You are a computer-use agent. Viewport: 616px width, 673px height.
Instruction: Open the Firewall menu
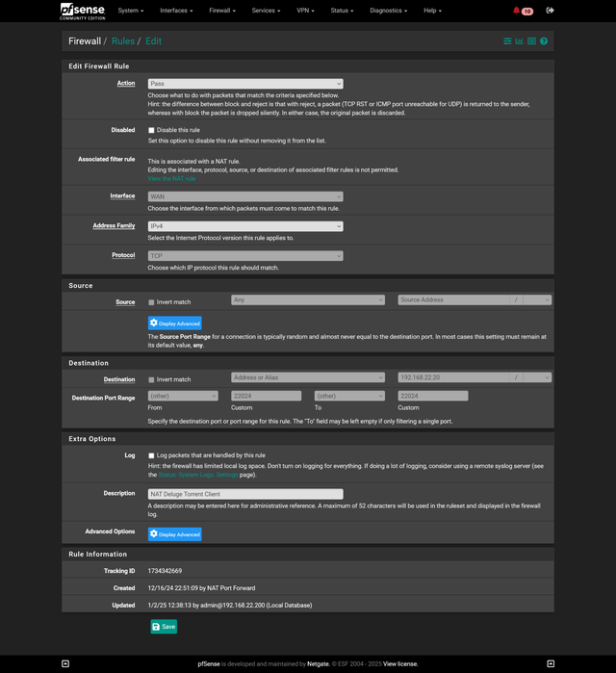coord(222,11)
